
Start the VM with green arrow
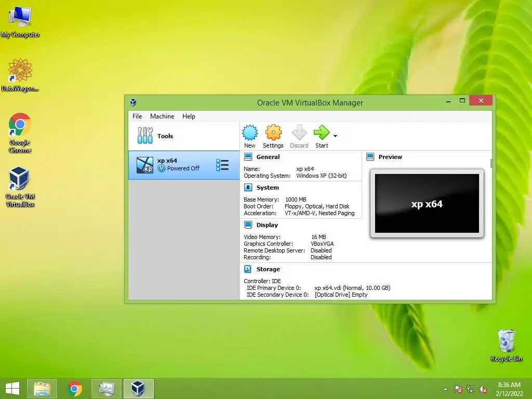pos(321,132)
